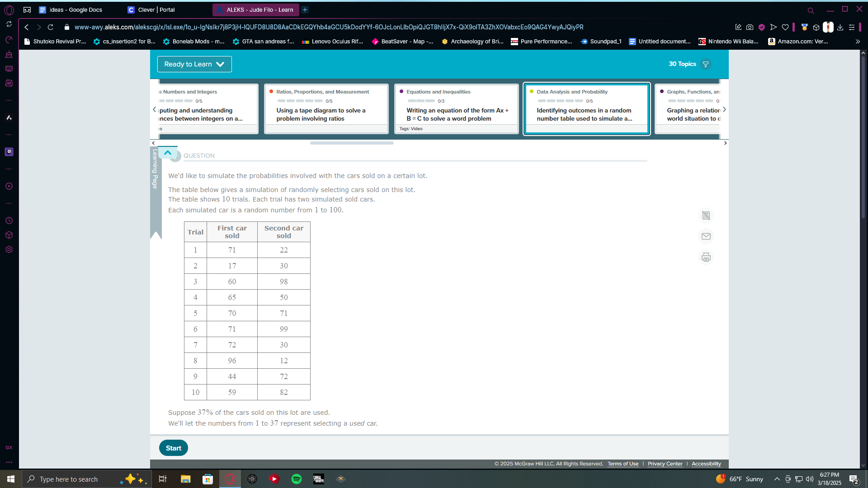Collapse the question panel chevron

tap(168, 153)
